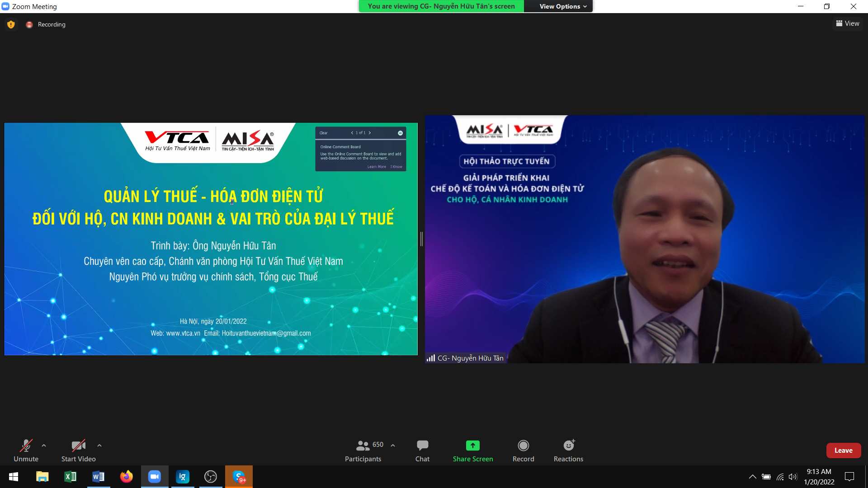Open Firefox from the taskbar

pos(126,477)
